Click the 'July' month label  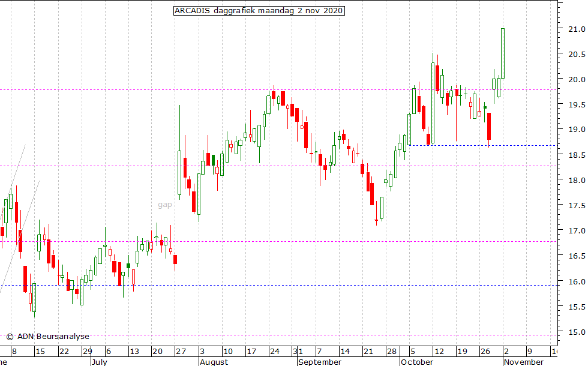[100, 362]
